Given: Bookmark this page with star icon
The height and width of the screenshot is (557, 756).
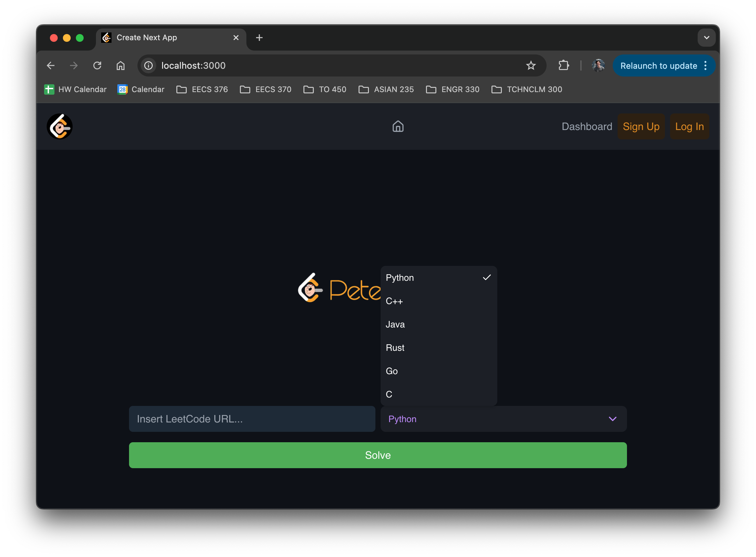Looking at the screenshot, I should click(x=530, y=65).
